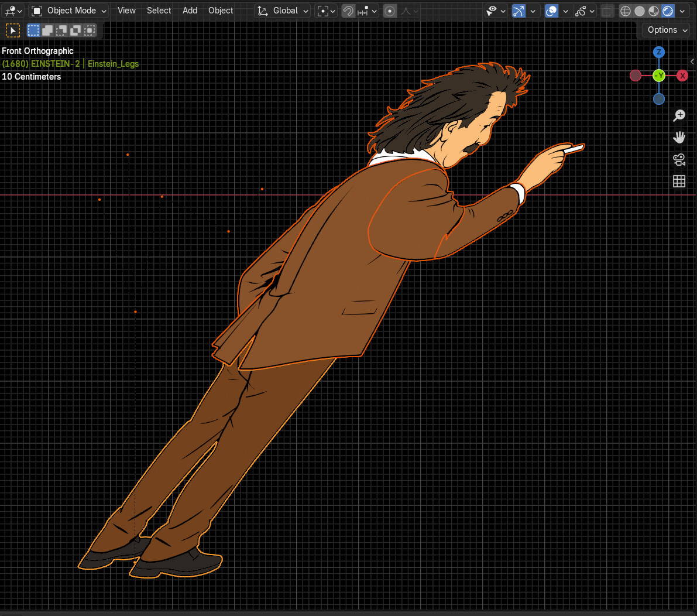
Task: Switch perspective/orthographic with grid icon
Action: [679, 181]
